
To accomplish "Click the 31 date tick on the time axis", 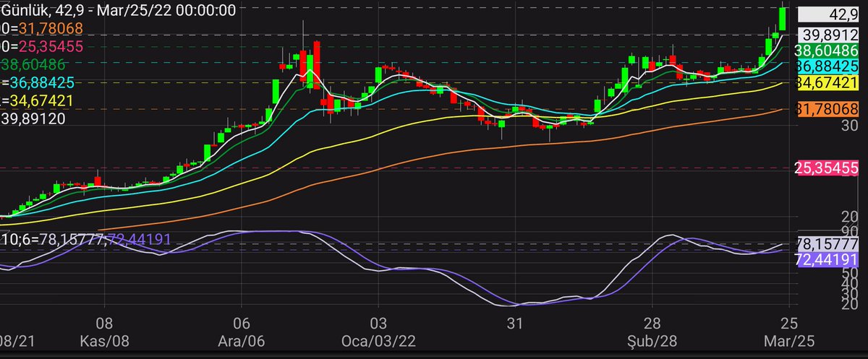I will [514, 322].
